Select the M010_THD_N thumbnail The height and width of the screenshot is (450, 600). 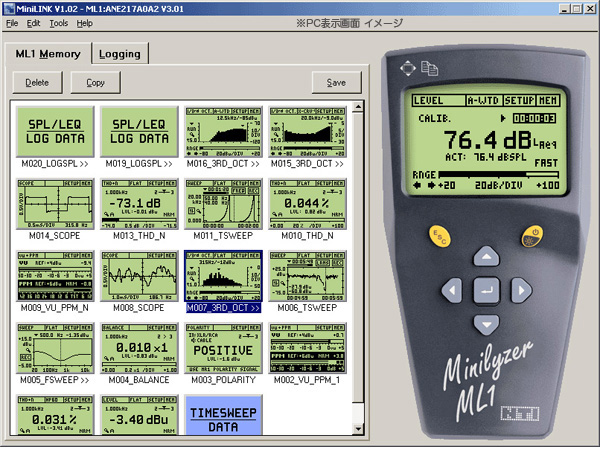point(308,204)
